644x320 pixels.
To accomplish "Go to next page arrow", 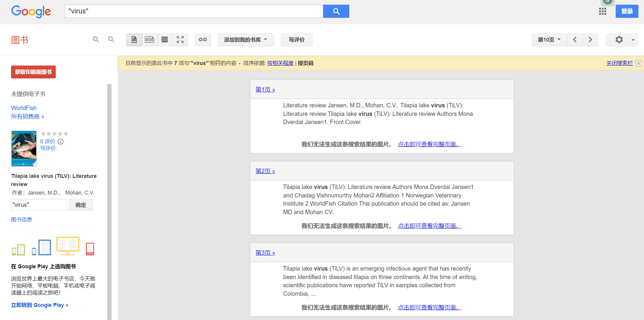I will coord(590,40).
